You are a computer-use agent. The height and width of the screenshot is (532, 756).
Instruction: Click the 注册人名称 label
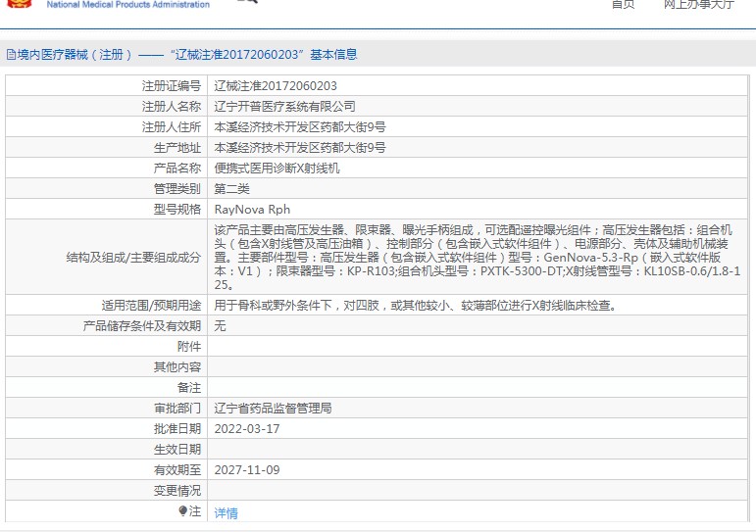click(172, 107)
